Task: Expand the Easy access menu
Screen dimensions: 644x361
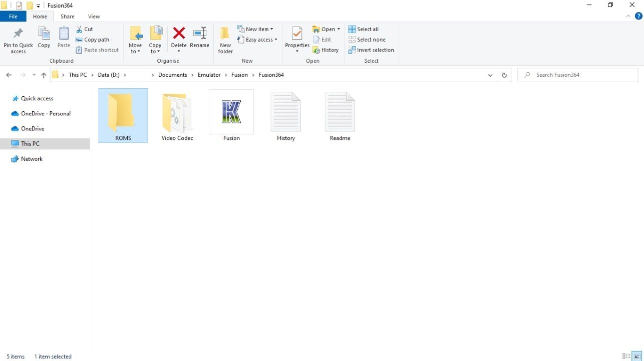Action: coord(257,40)
